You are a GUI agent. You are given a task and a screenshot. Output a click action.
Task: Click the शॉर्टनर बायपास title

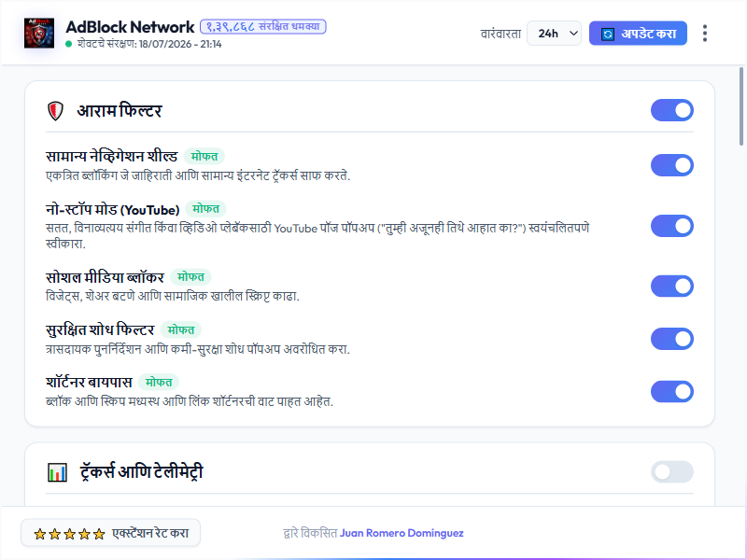(89, 382)
